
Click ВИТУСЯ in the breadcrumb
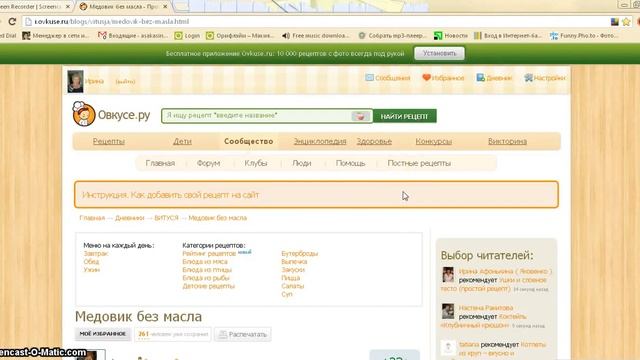pos(167,218)
